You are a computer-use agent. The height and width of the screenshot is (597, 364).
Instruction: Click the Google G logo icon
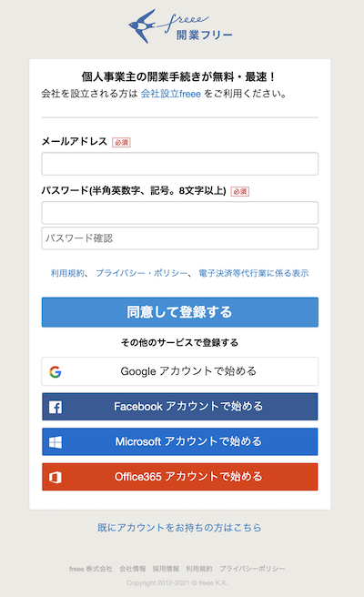coord(56,371)
